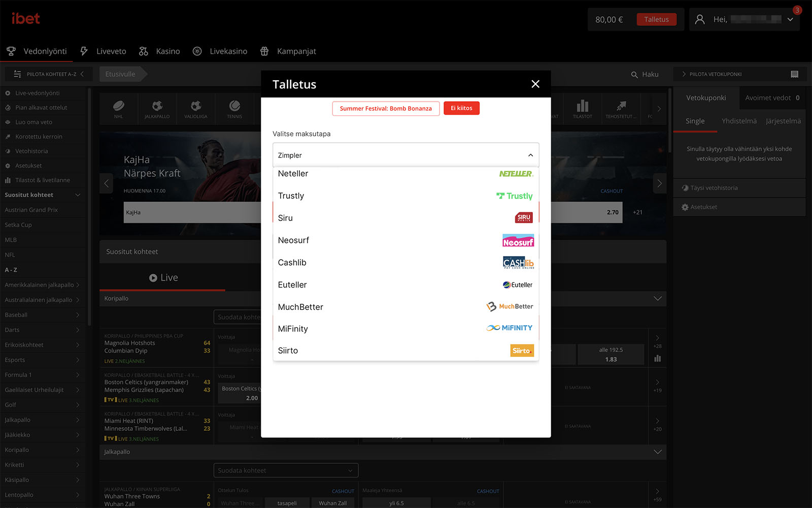Expand the Suositut kohteet sidebar section
This screenshot has width=812, height=508.
click(78, 195)
